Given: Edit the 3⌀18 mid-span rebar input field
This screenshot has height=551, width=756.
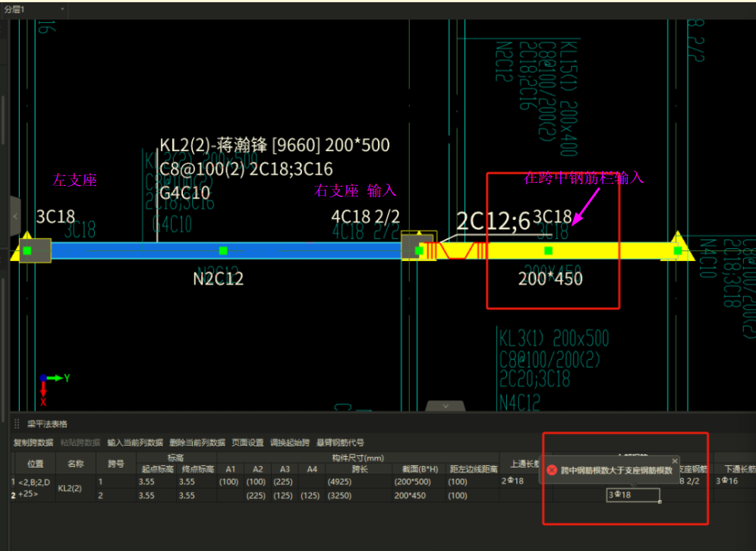Looking at the screenshot, I should click(x=633, y=495).
